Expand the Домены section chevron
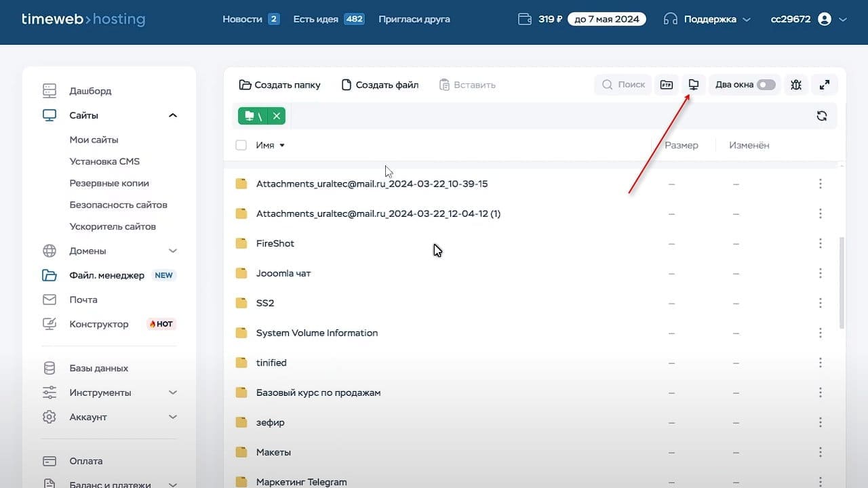 (172, 251)
